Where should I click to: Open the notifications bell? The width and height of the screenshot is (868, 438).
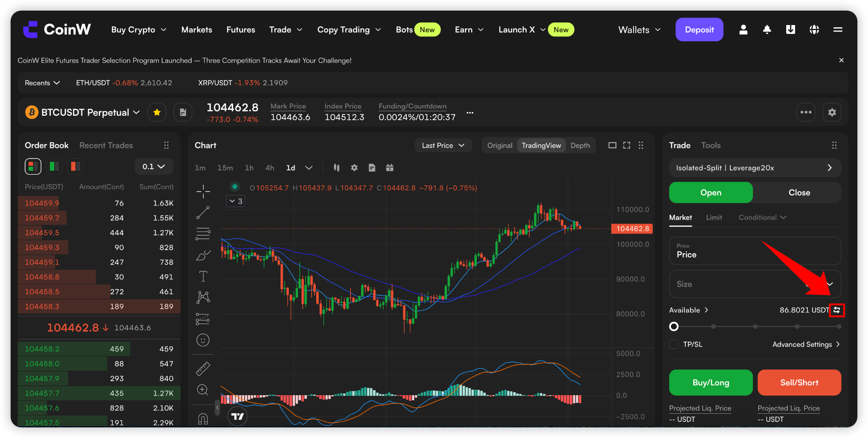coord(767,29)
